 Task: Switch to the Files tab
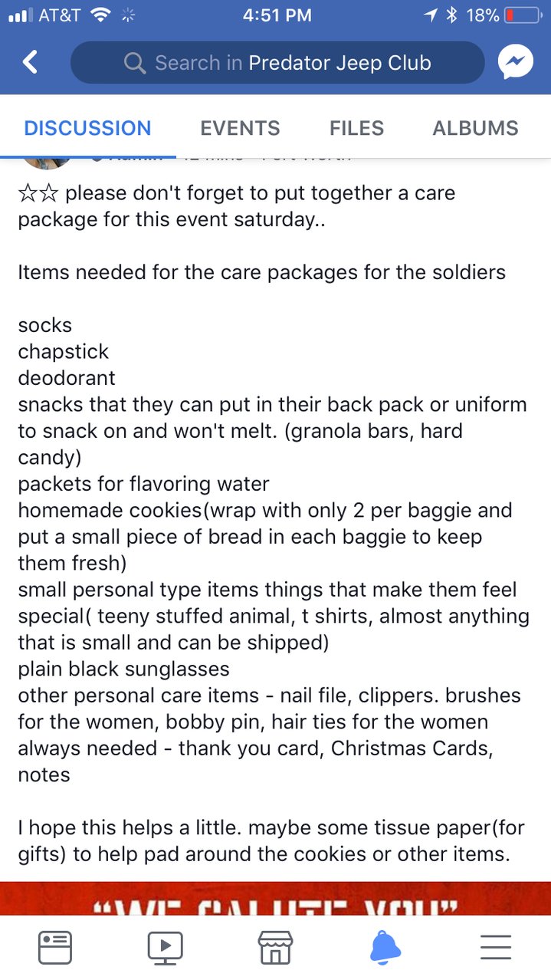click(x=356, y=128)
